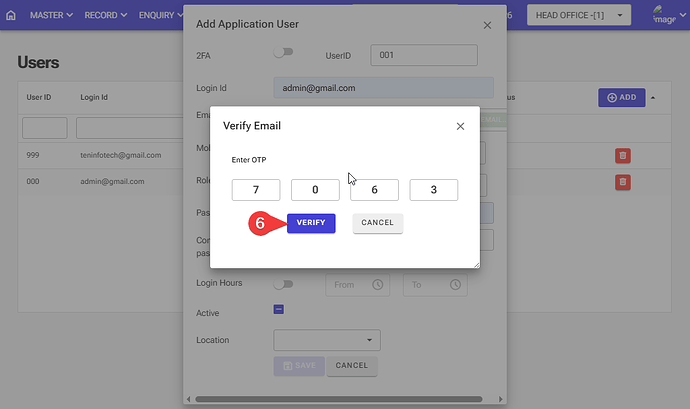Click trash icon for admin@gmail.com row
The width and height of the screenshot is (690, 409).
pos(622,181)
